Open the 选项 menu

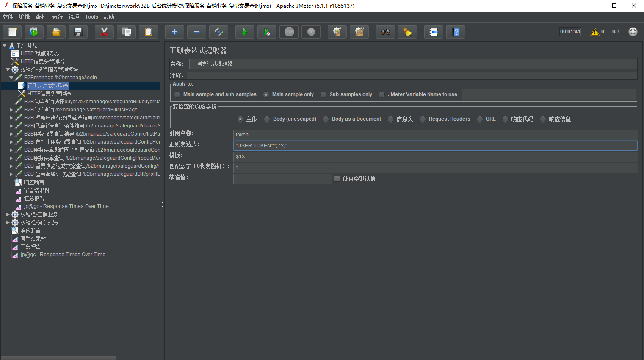tap(74, 17)
